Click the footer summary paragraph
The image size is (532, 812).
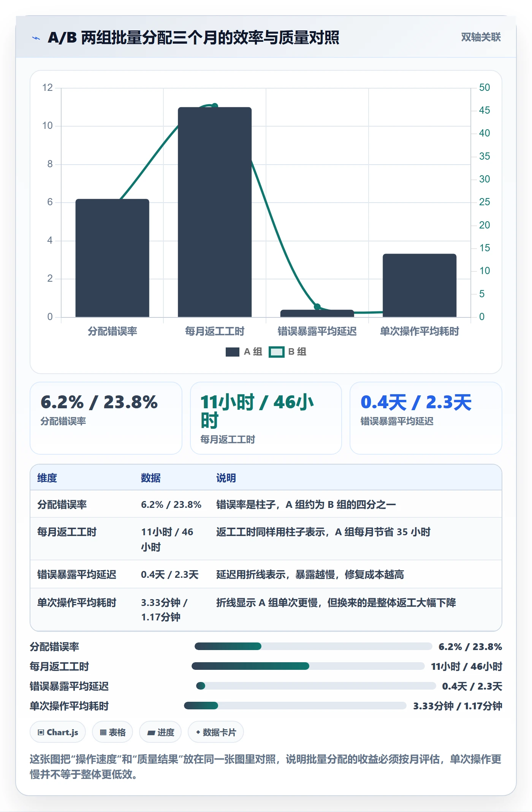[x=266, y=766]
